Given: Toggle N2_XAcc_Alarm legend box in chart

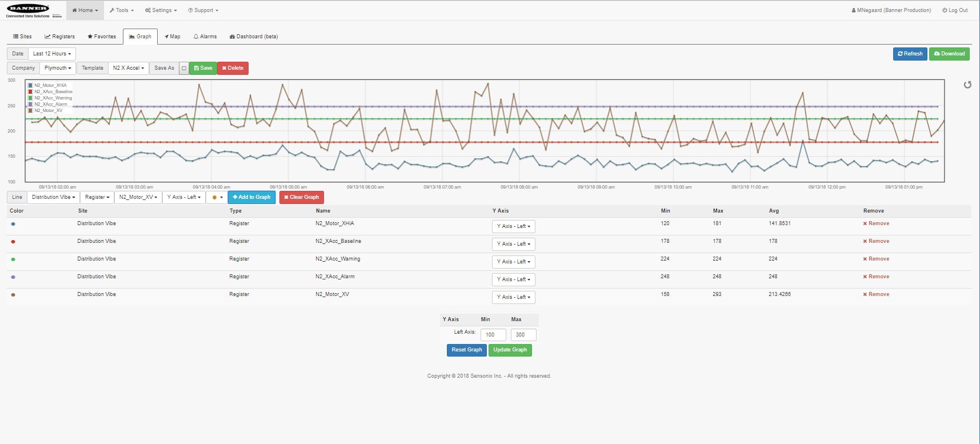Looking at the screenshot, I should [30, 104].
